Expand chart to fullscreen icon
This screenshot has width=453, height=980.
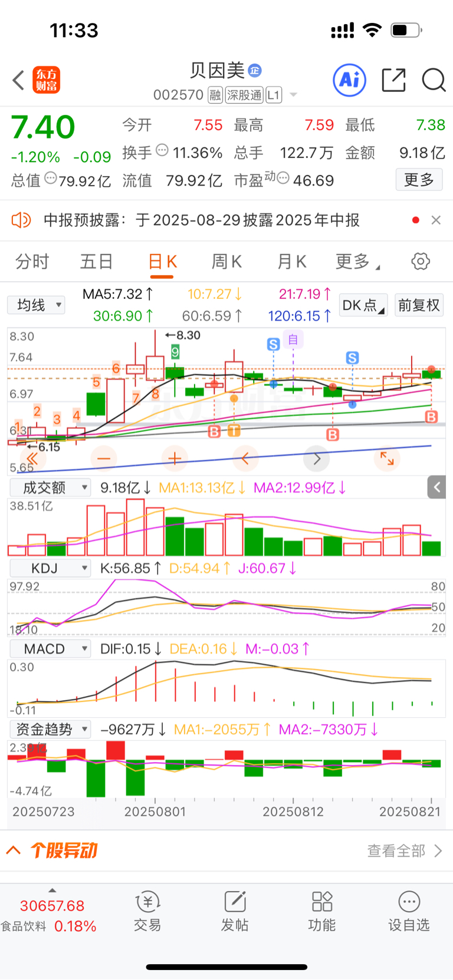387,458
